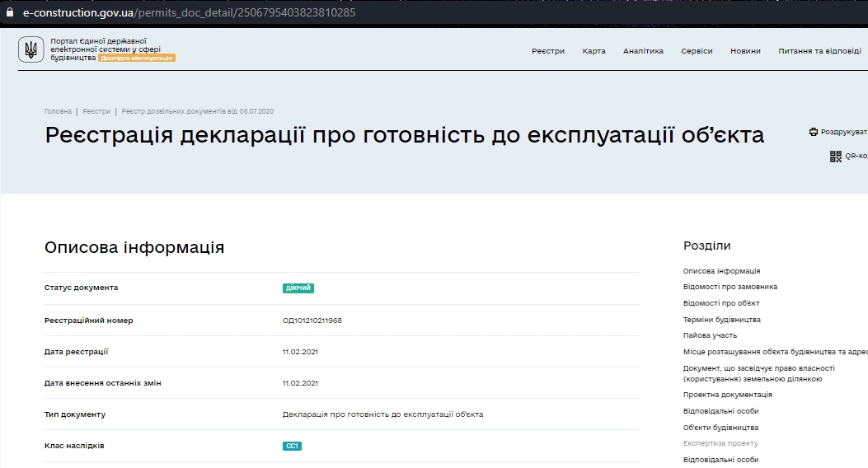The width and height of the screenshot is (868, 468).
Task: Click the Тип документу label
Action: click(75, 414)
